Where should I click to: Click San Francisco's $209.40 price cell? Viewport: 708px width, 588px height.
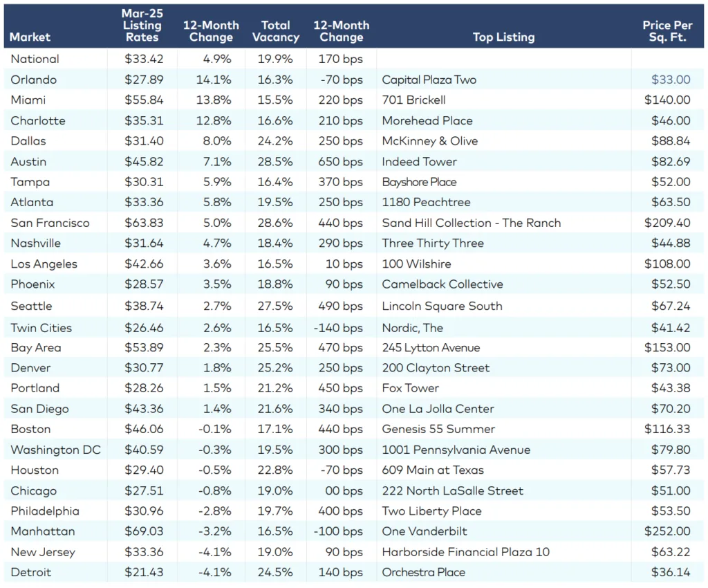click(668, 223)
